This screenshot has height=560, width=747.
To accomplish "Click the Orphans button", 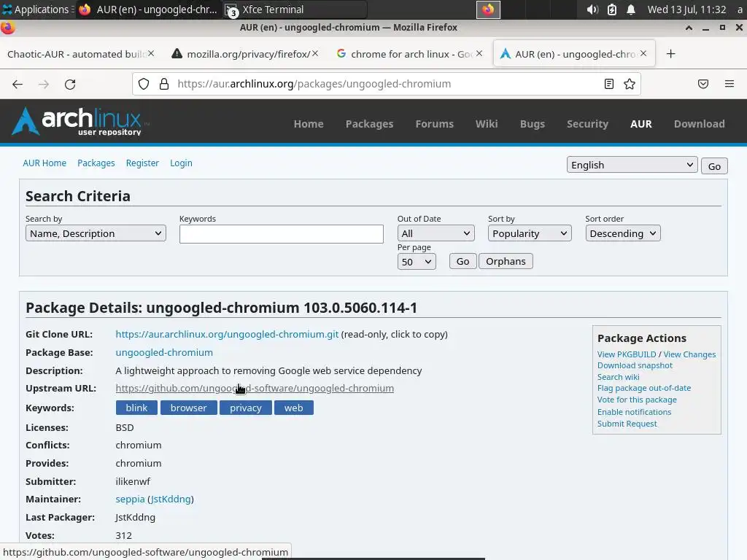I will pos(506,262).
